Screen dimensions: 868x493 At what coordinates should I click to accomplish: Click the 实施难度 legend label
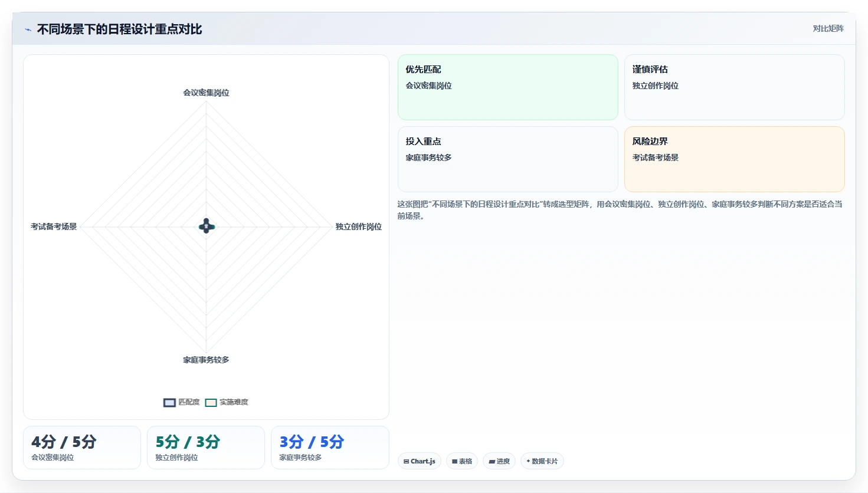[x=234, y=402]
